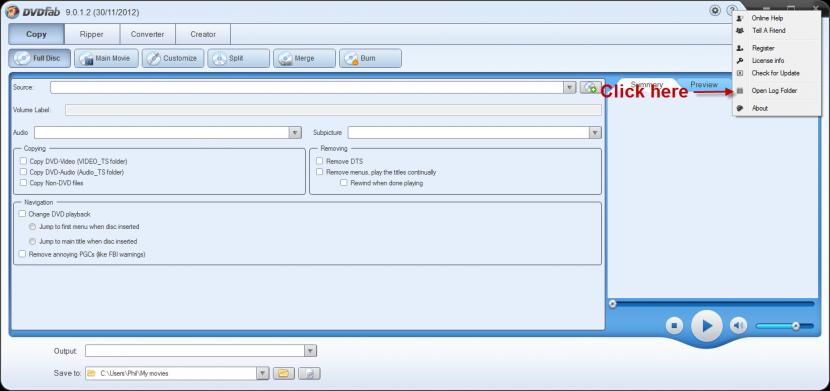Expand the Source dropdown arrow

point(570,87)
